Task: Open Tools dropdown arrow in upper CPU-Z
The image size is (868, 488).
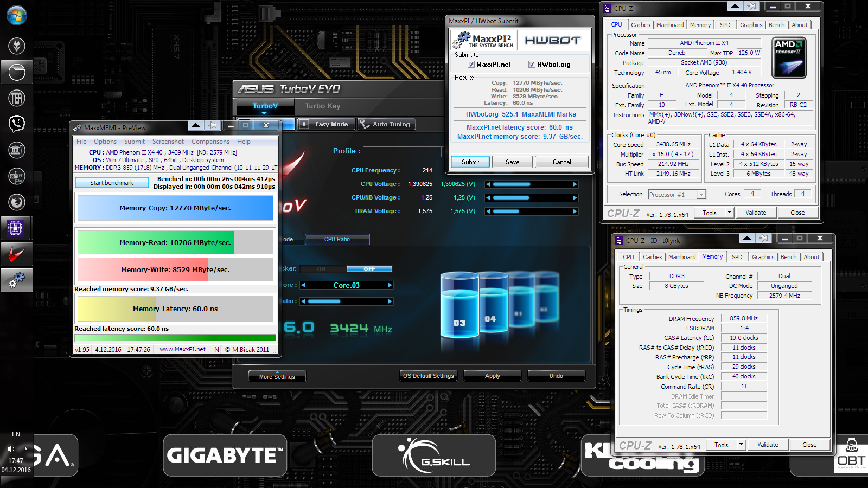Action: 729,213
